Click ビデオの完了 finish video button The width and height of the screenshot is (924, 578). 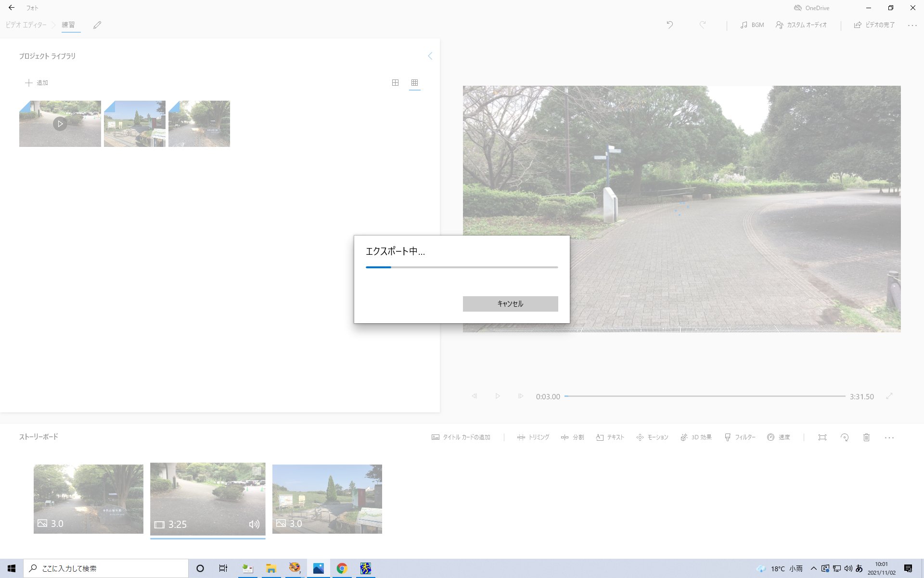(x=874, y=25)
